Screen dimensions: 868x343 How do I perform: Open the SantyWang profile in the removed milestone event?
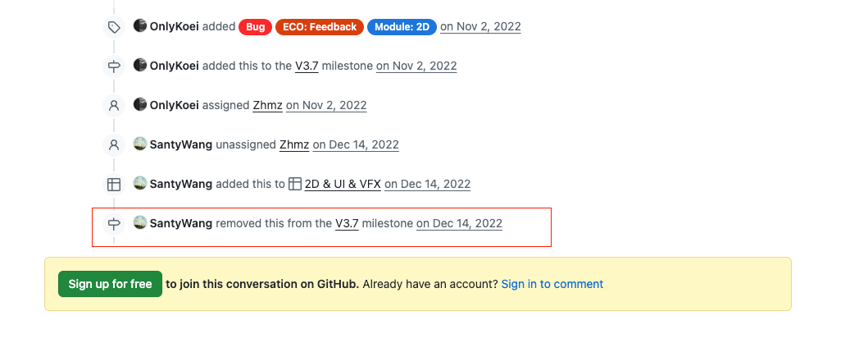tap(181, 223)
